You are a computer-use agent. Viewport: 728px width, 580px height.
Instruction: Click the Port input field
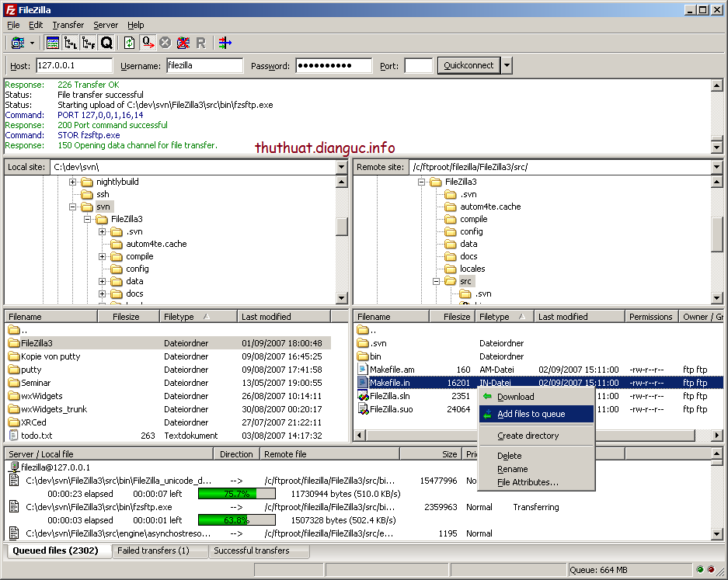[419, 65]
